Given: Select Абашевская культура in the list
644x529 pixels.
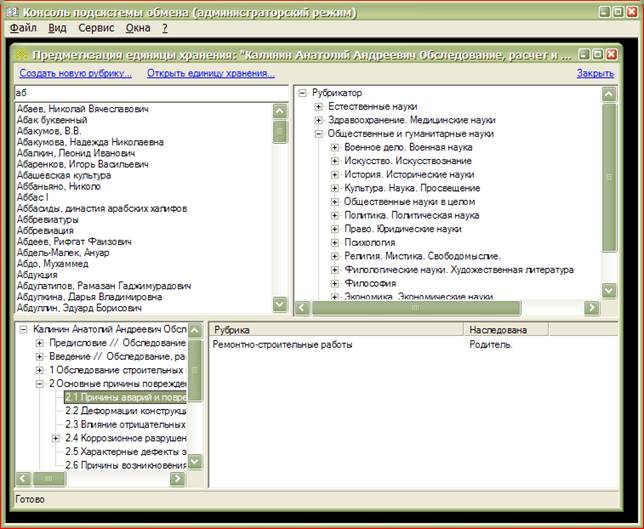Looking at the screenshot, I should pos(67,174).
